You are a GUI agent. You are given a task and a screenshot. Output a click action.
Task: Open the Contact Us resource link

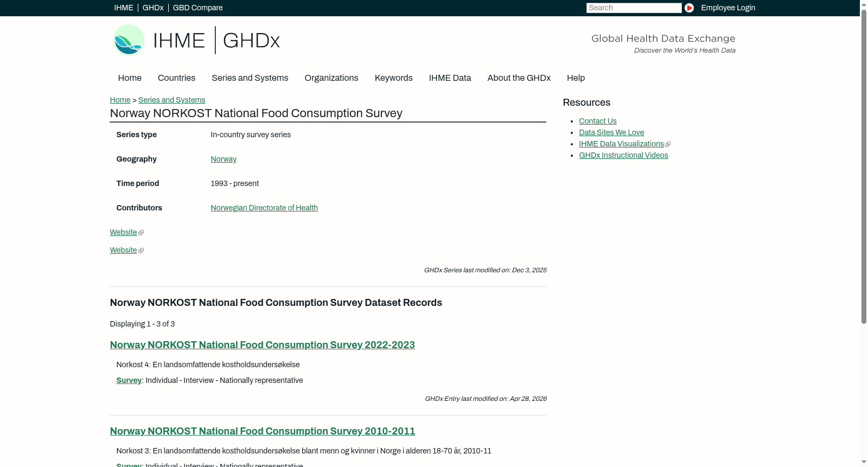[x=598, y=121]
